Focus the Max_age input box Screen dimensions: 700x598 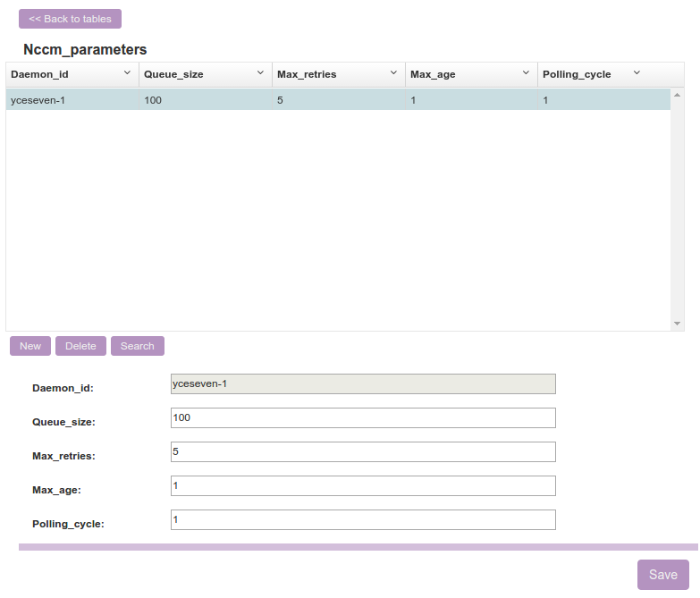point(362,486)
